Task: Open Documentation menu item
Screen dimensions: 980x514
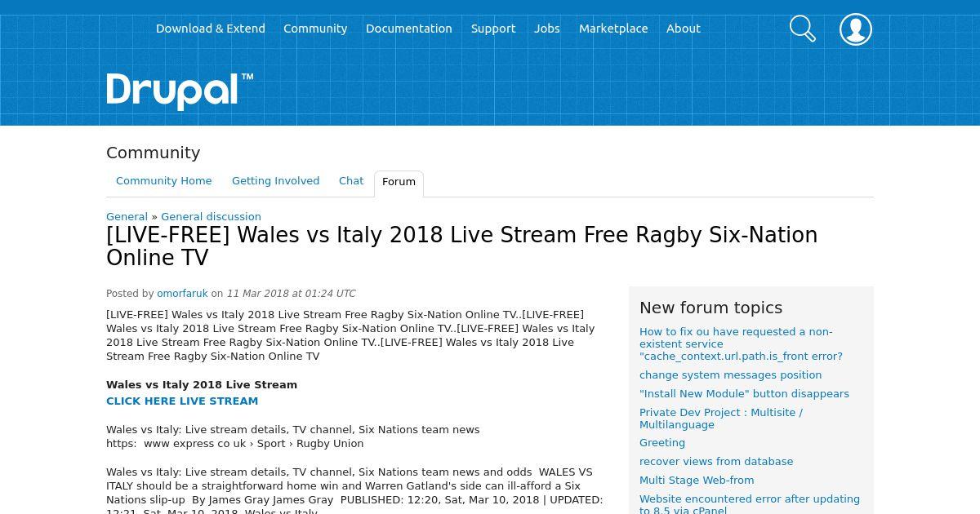Action: pos(409,29)
